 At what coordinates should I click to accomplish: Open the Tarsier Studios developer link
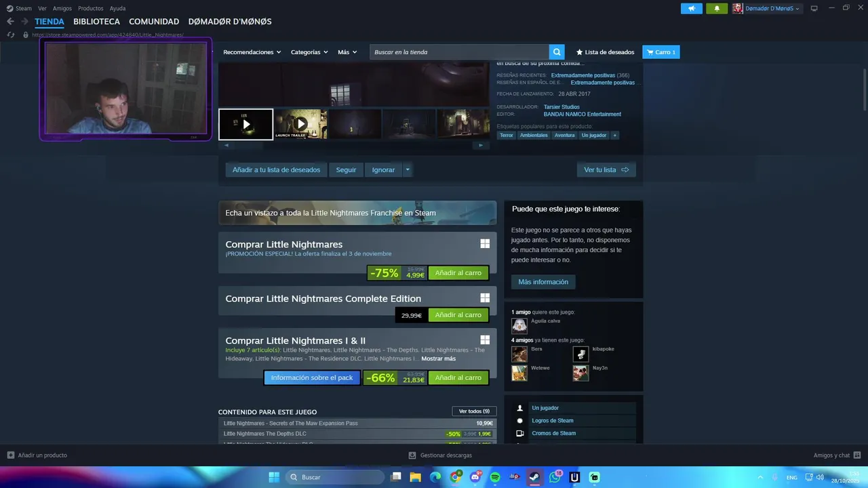pos(561,107)
